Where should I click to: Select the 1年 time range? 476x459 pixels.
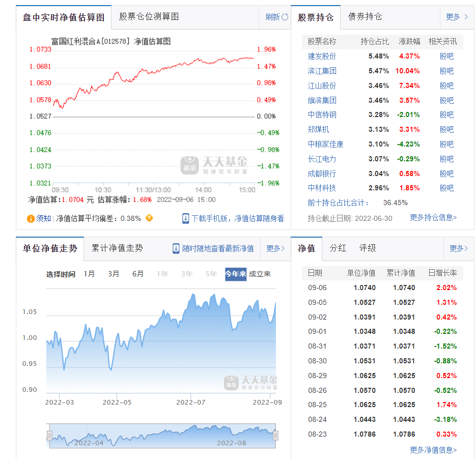click(162, 274)
